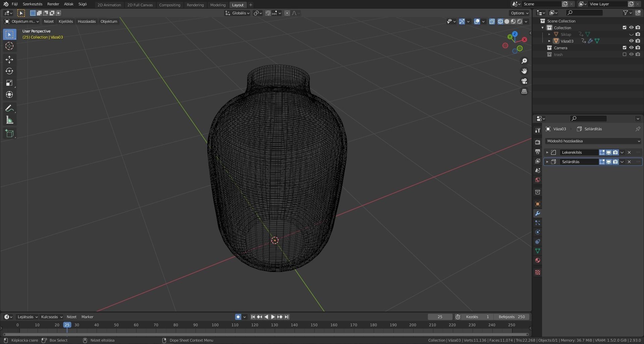
Task: Switch perspective/orthographic grid icon
Action: 524,91
